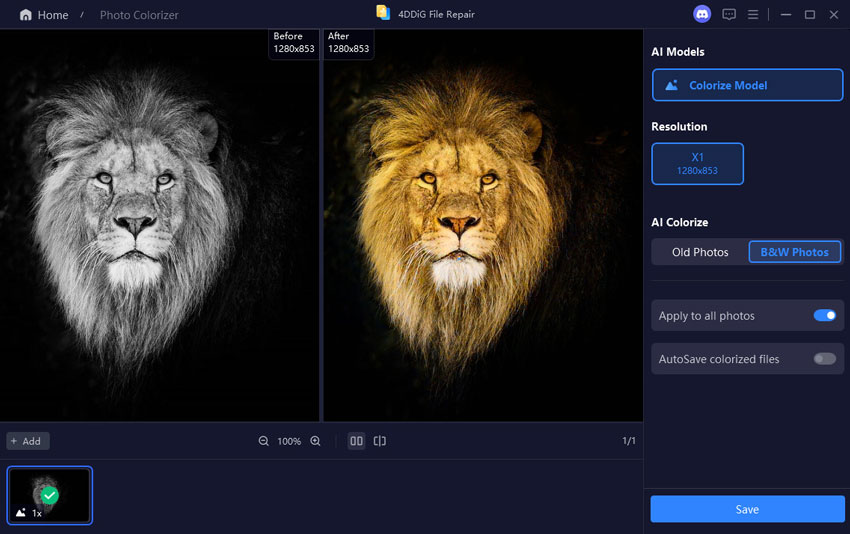This screenshot has width=850, height=534.
Task: Maximize the 4DDiG File Repair window
Action: [809, 15]
